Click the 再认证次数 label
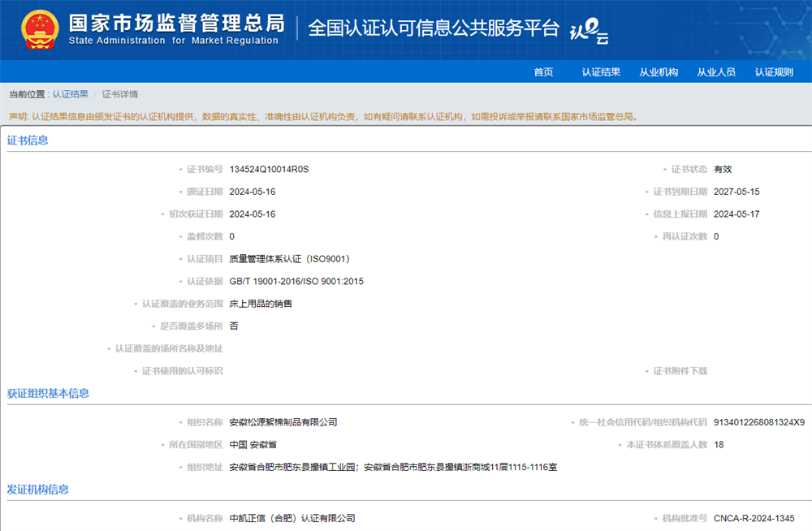This screenshot has width=812, height=531. coord(685,236)
